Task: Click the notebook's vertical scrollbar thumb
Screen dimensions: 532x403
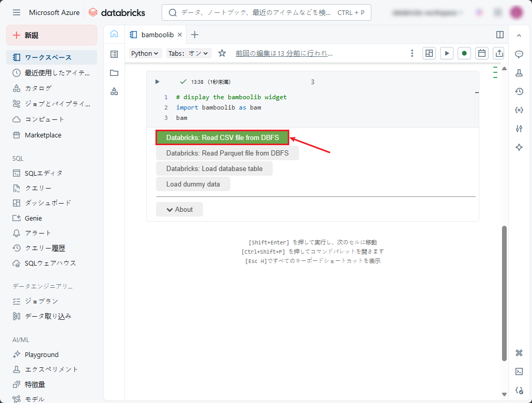Action: pyautogui.click(x=504, y=292)
